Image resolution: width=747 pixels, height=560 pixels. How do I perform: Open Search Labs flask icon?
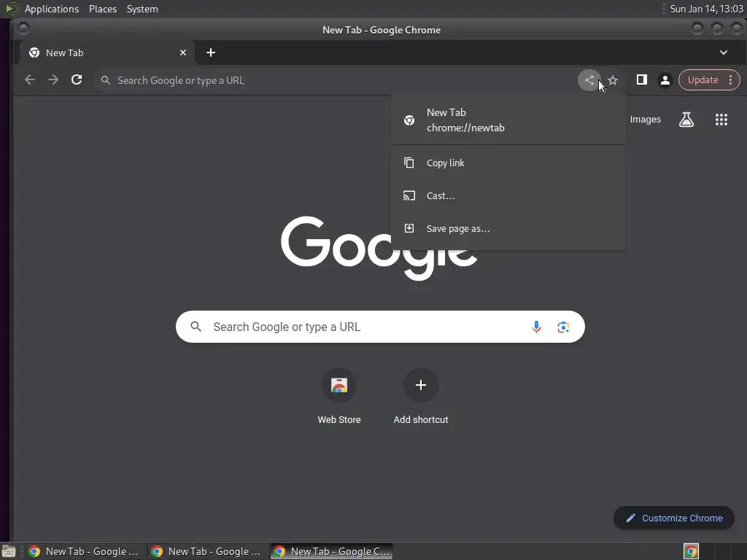click(686, 120)
